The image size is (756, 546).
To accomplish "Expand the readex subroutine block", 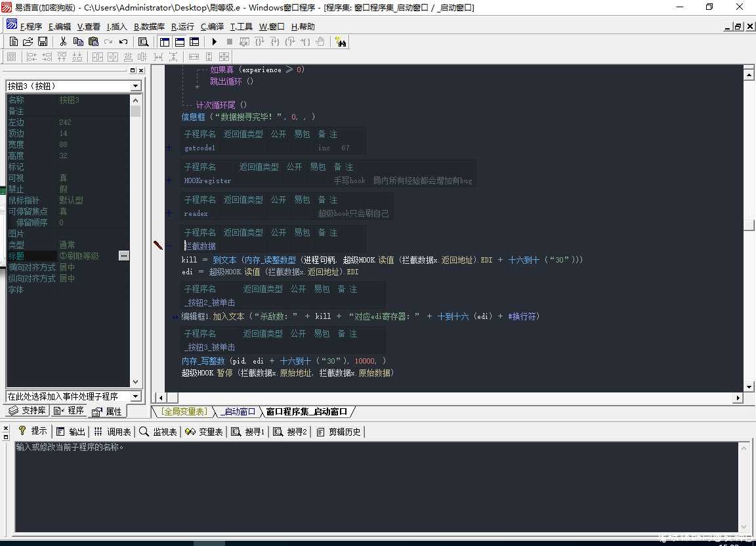I will 169,213.
